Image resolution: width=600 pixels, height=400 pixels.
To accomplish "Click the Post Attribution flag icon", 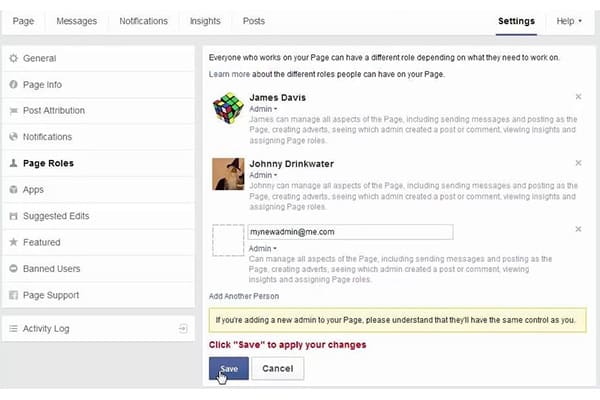I will tap(13, 111).
